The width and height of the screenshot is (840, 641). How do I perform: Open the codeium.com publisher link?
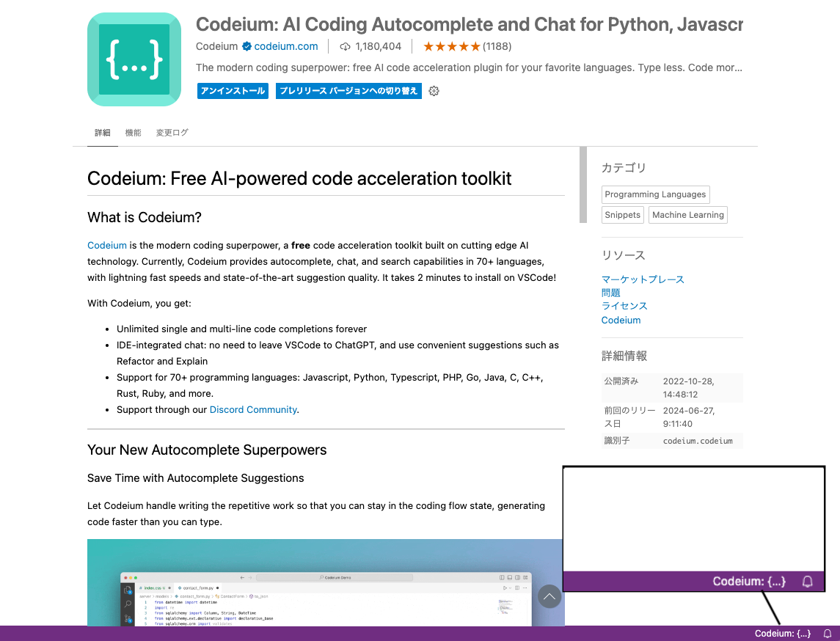click(x=285, y=45)
